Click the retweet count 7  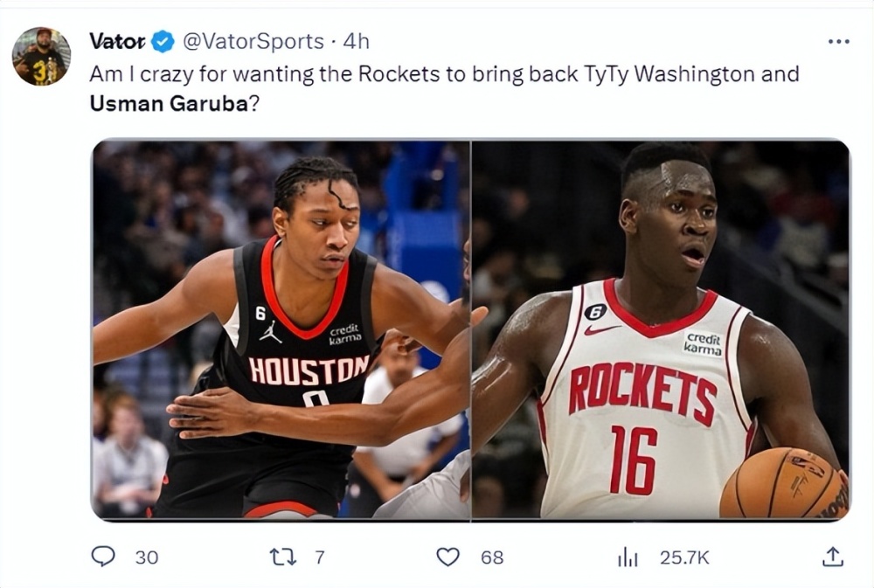(319, 557)
